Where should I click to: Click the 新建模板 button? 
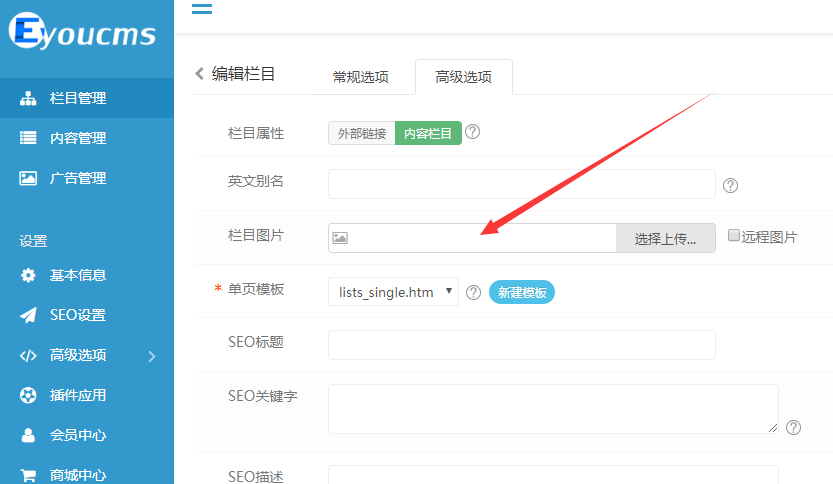coord(522,292)
